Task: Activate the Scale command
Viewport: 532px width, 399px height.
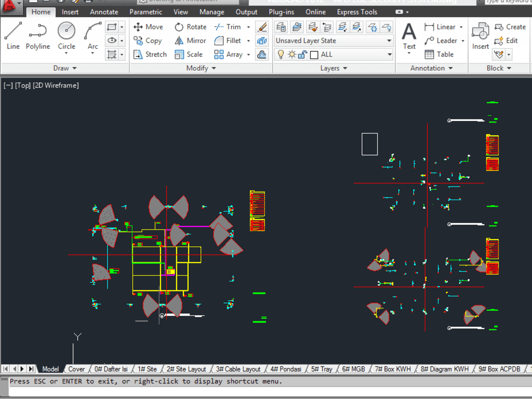Action: pos(188,54)
